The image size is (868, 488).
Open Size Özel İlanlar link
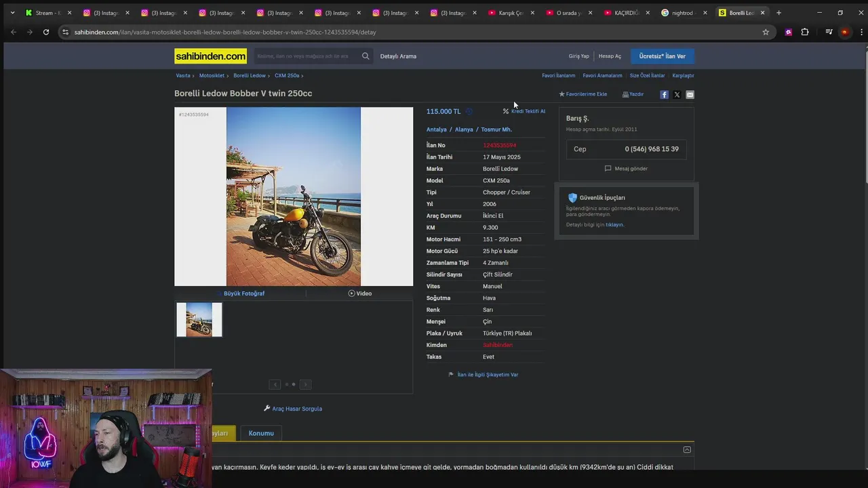pyautogui.click(x=647, y=76)
